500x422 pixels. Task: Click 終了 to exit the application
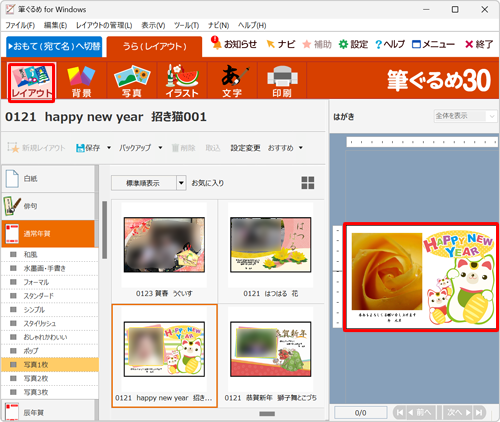[x=479, y=44]
